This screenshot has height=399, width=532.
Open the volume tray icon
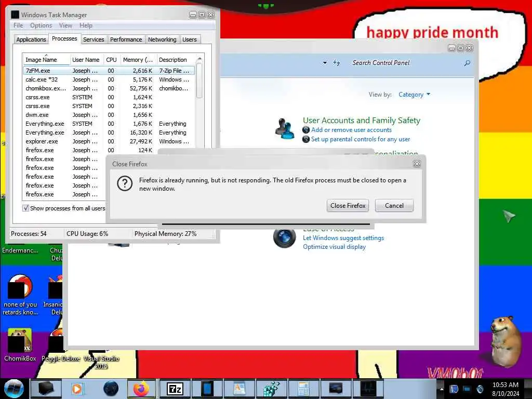click(480, 389)
